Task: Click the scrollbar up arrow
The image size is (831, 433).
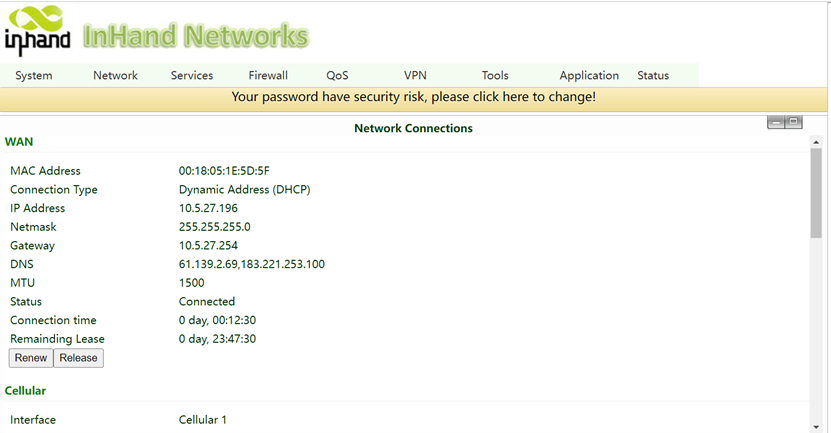Action: click(x=816, y=143)
